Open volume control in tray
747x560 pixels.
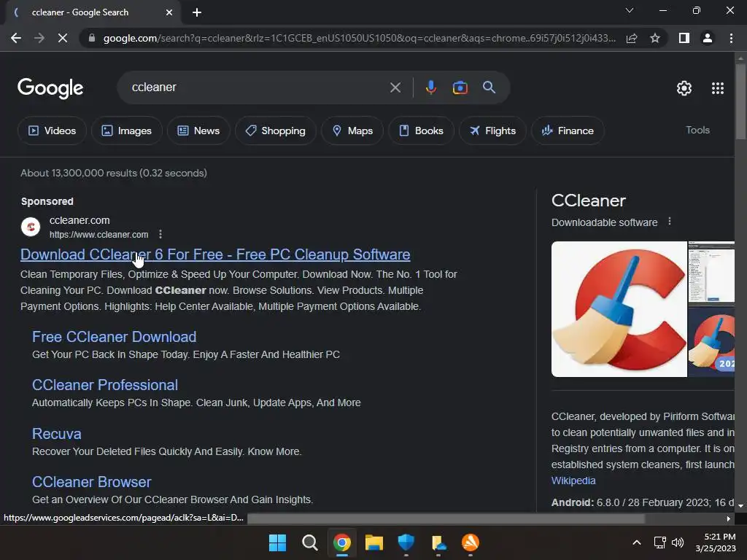[678, 542]
